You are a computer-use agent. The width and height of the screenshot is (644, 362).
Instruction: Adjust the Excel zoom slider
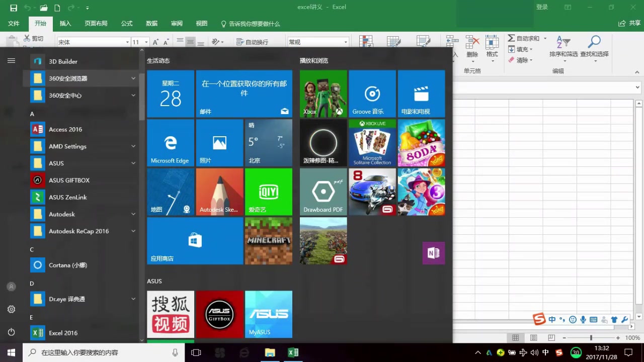[x=591, y=338]
